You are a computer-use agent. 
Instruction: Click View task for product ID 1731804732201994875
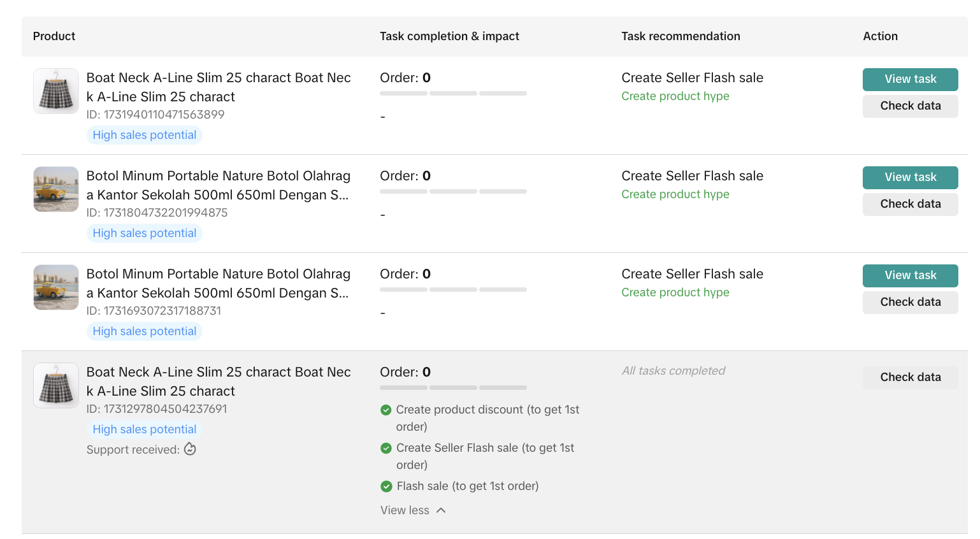[910, 177]
